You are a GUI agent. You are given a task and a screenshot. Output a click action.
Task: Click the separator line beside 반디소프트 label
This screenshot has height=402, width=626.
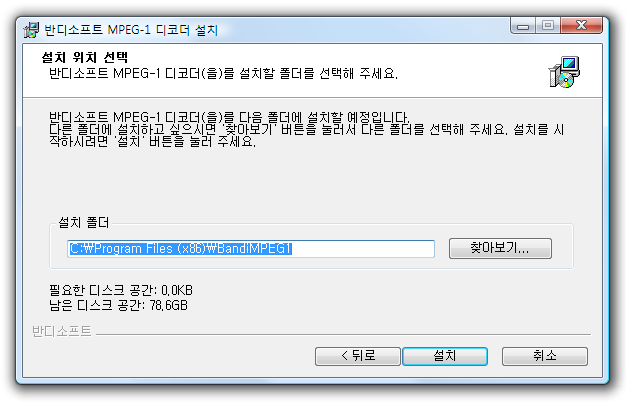click(x=343, y=335)
